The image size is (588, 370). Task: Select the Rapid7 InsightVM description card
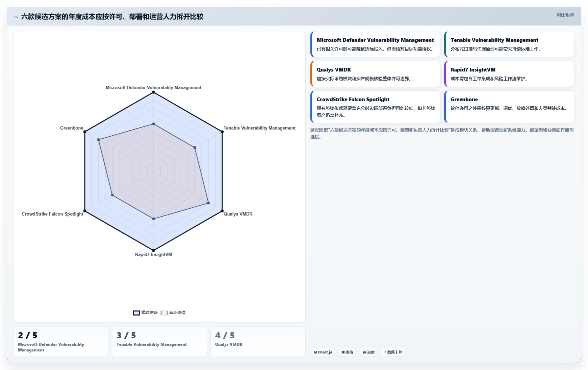[509, 74]
